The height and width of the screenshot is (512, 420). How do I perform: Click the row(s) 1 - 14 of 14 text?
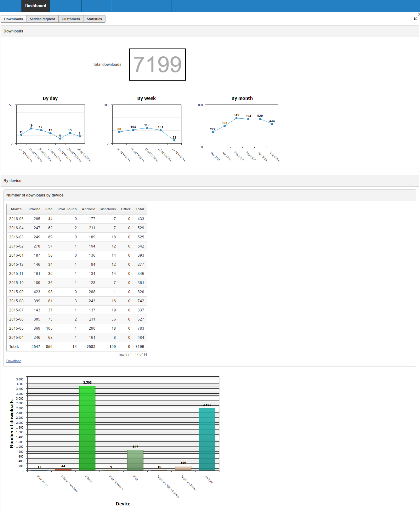tap(133, 355)
